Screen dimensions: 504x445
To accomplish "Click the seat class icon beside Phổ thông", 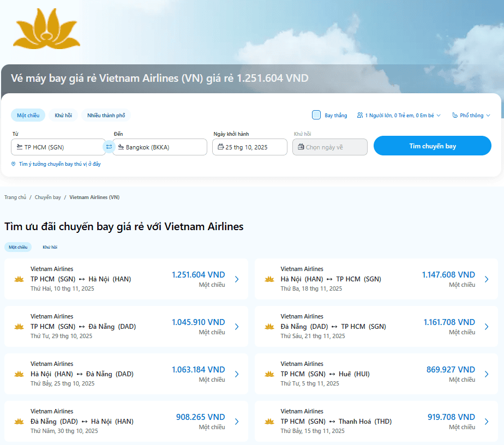I will pos(455,116).
